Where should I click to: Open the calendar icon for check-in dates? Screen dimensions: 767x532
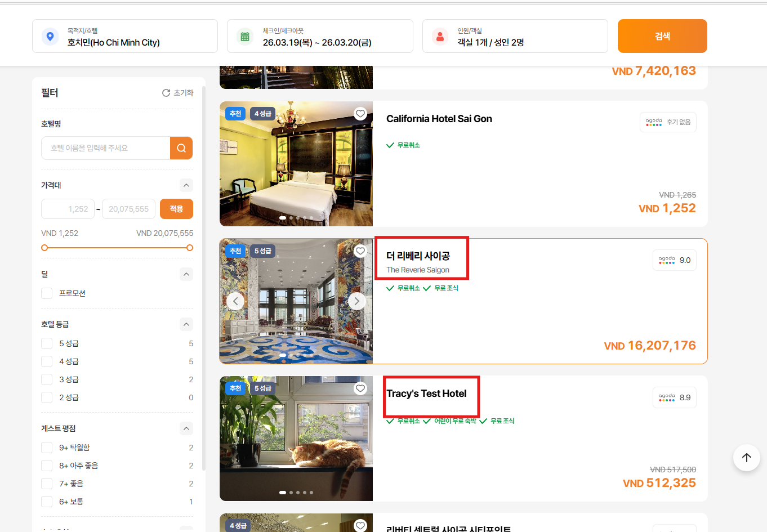coord(245,37)
